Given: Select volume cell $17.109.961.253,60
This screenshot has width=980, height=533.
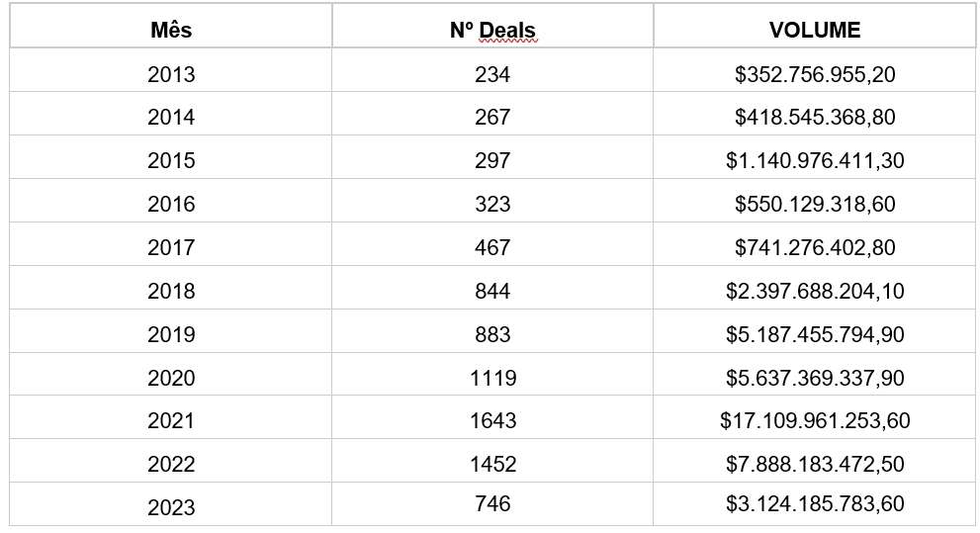Looking at the screenshot, I should [815, 420].
